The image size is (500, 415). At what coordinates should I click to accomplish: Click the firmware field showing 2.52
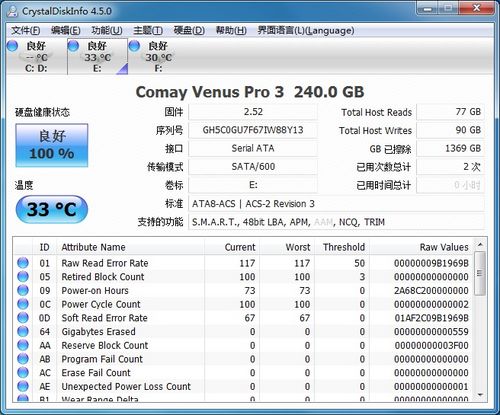tap(253, 112)
